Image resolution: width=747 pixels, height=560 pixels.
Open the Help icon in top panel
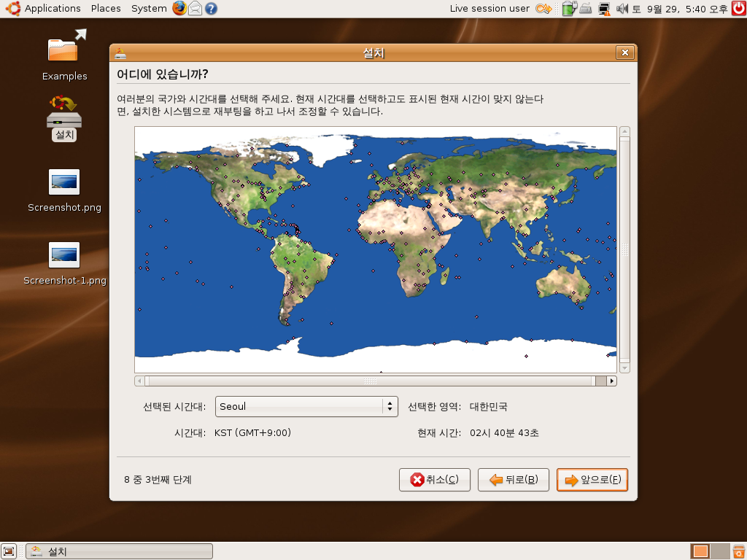211,9
